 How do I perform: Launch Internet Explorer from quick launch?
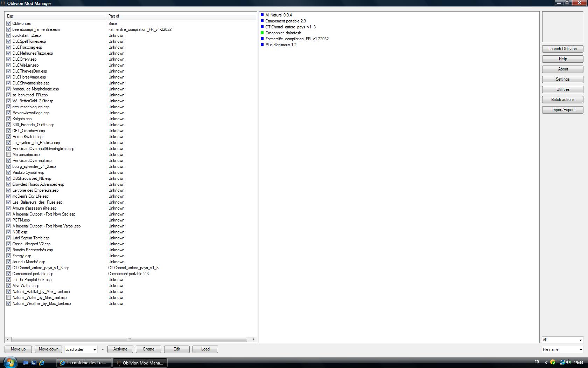point(42,363)
